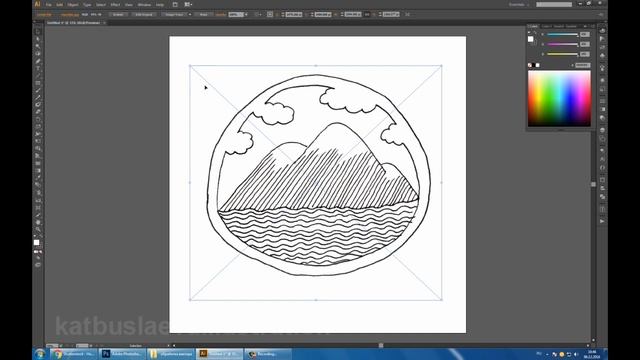Click the H height input field
Viewport: 640px width, 360px height.
391,14
